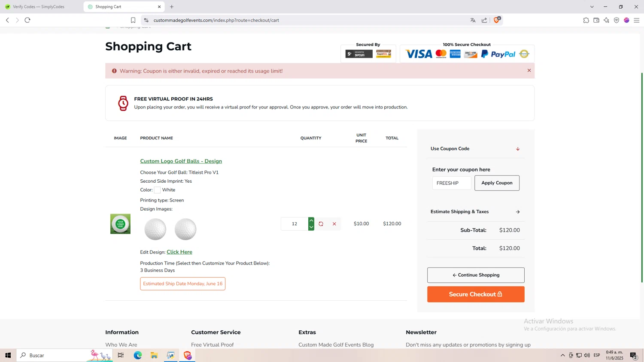The height and width of the screenshot is (362, 644).
Task: Click the home breadcrumb icon
Action: (x=108, y=27)
